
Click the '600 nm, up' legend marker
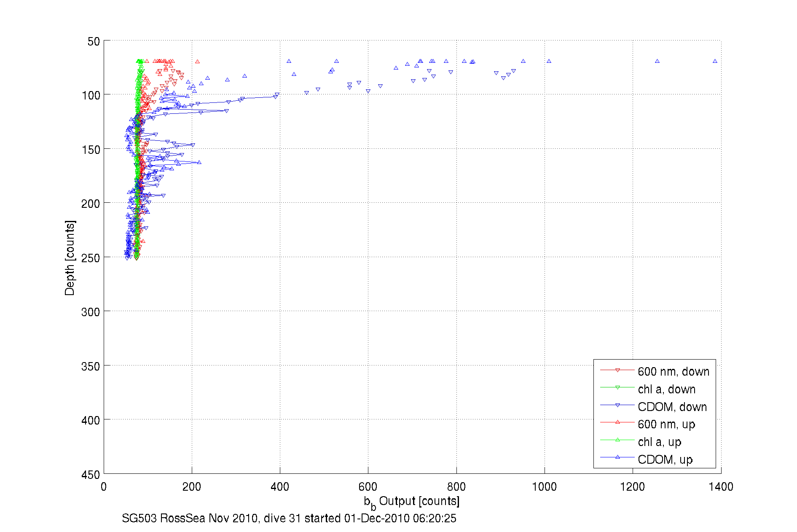pyautogui.click(x=617, y=422)
